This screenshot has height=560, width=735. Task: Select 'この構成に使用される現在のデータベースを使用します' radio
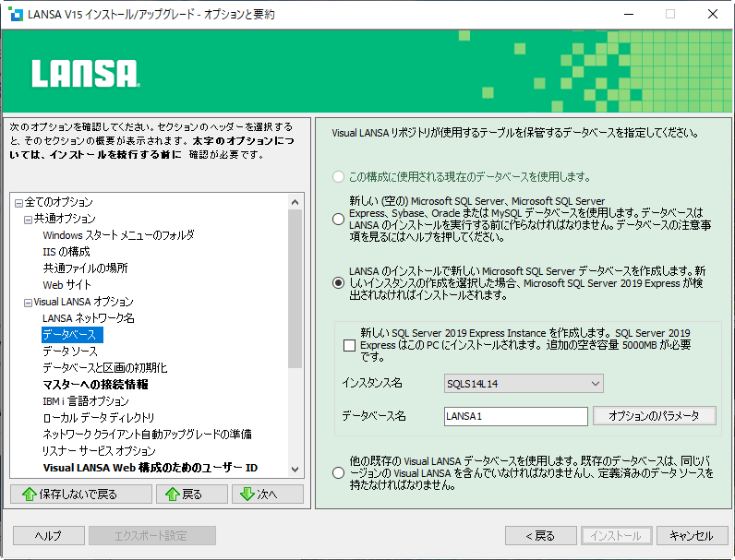338,177
